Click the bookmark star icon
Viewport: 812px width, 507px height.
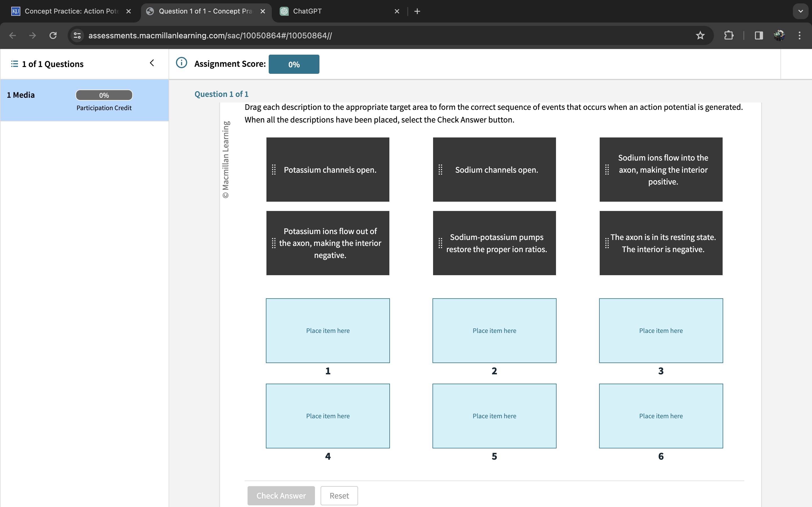tap(700, 35)
